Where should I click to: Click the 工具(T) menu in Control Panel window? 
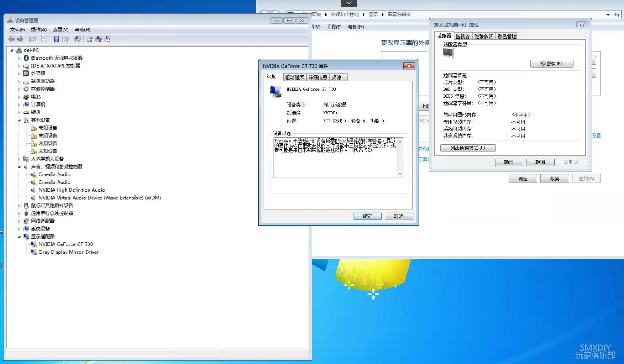pos(334,27)
